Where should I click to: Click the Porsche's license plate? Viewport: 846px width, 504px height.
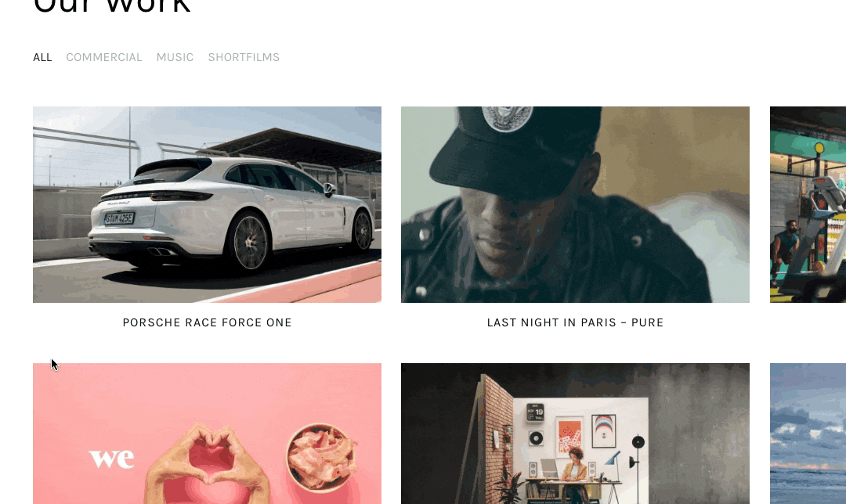click(119, 218)
